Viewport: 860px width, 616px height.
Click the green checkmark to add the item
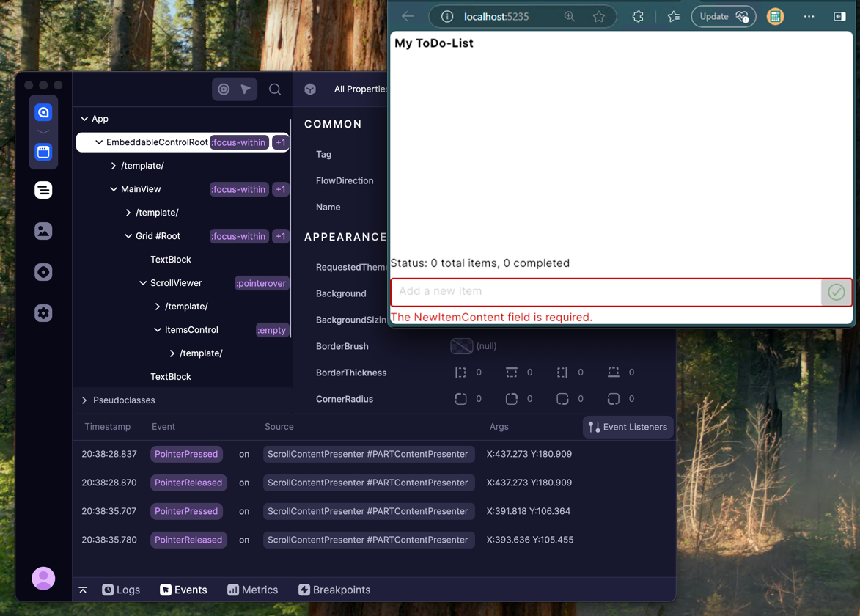click(837, 292)
